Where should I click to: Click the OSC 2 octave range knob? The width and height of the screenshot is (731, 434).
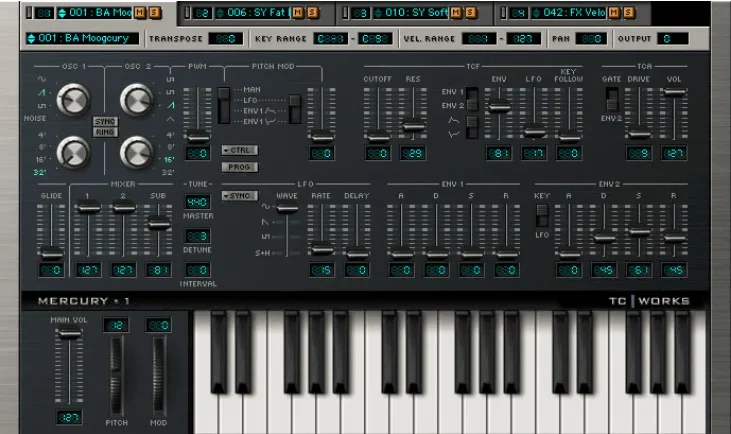(x=137, y=152)
